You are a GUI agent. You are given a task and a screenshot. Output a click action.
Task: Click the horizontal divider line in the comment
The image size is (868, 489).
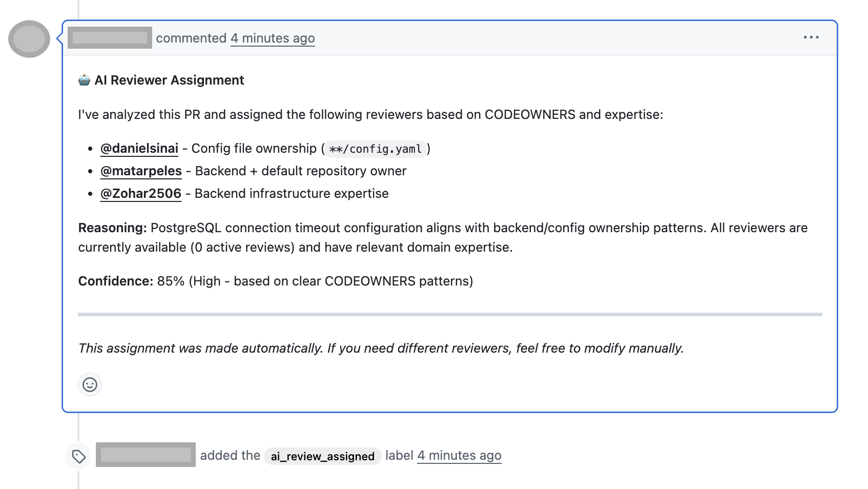[450, 314]
